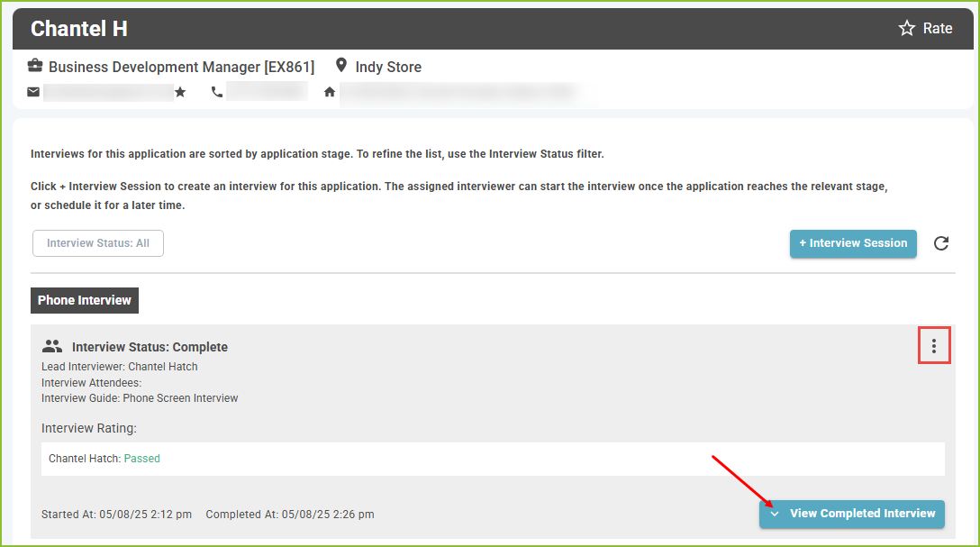Click Business Development Manager [EX861] text
This screenshot has width=980, height=547.
pyautogui.click(x=181, y=67)
